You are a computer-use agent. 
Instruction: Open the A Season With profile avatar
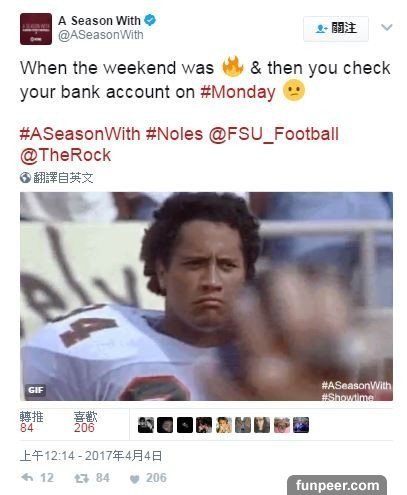coord(36,29)
